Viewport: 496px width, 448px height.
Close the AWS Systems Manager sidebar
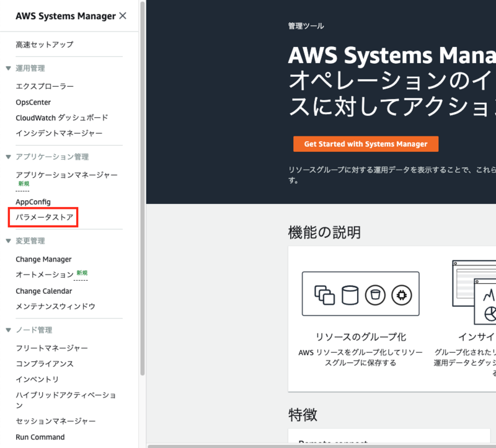coord(123,16)
